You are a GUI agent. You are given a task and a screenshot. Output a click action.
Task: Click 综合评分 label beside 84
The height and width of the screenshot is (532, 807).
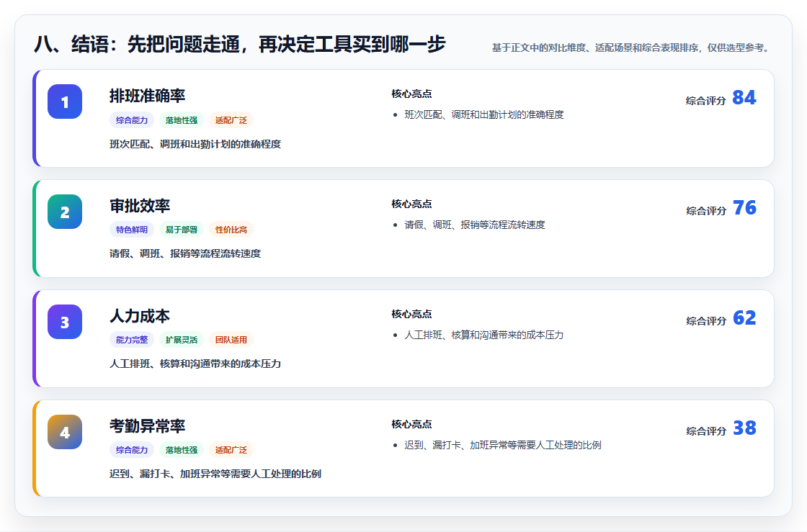705,101
